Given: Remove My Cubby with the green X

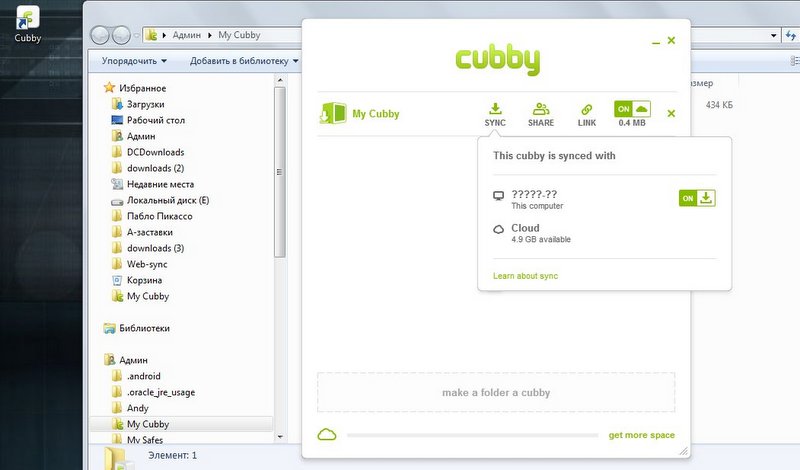Looking at the screenshot, I should click(671, 113).
